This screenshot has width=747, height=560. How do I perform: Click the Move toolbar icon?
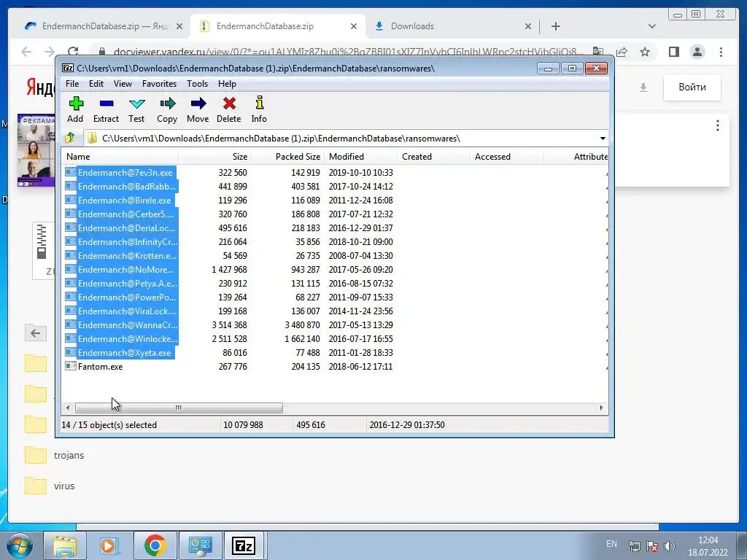tap(198, 109)
